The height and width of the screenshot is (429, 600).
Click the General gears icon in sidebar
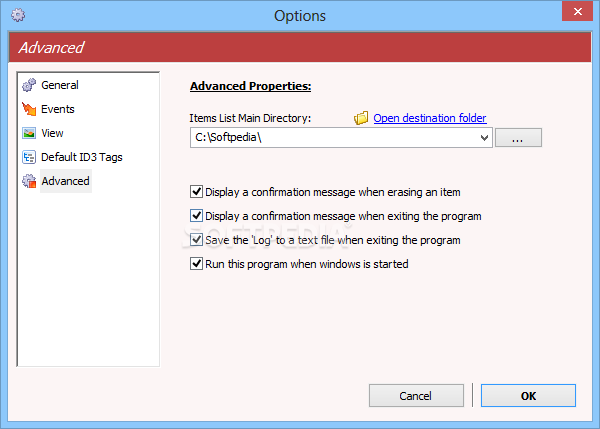pyautogui.click(x=29, y=85)
